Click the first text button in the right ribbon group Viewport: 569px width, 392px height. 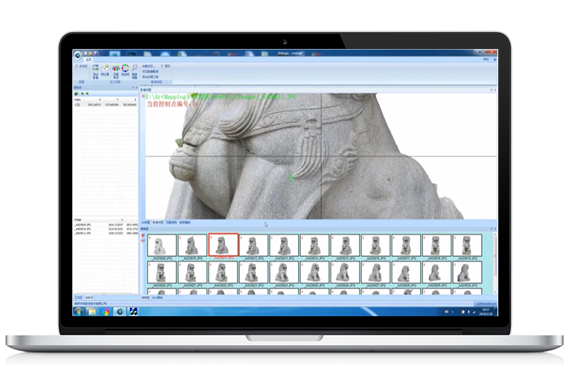tap(148, 66)
